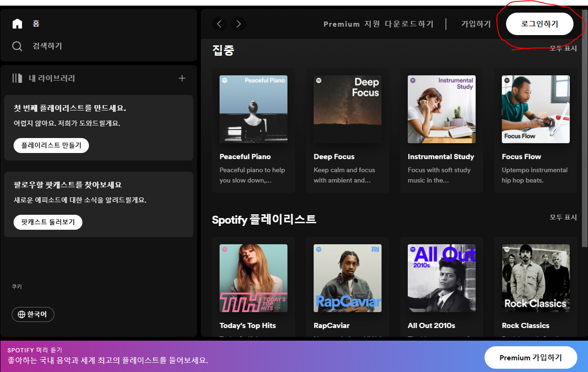588x372 pixels.
Task: Open Today's Top Hits cover thumbnail
Action: pyautogui.click(x=253, y=278)
